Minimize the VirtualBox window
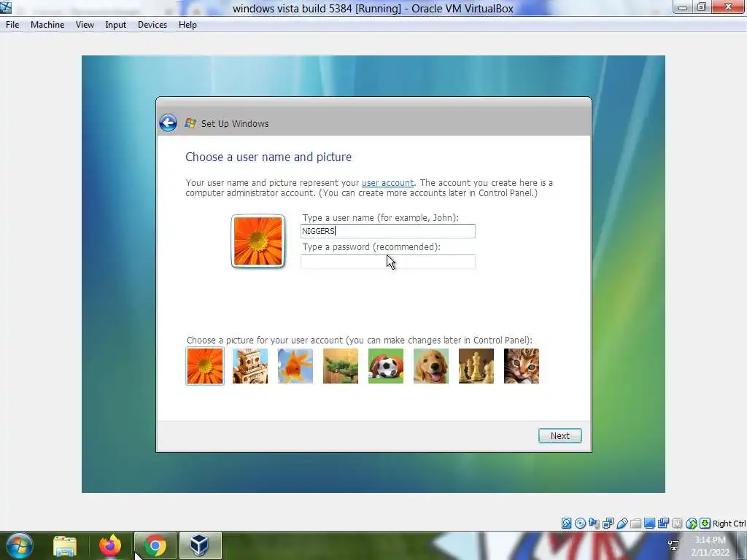This screenshot has height=560, width=747. (682, 7)
